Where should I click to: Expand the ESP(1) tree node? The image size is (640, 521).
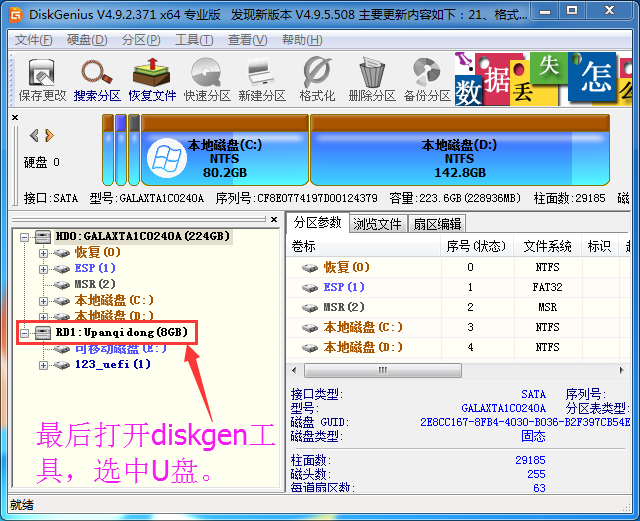click(x=43, y=269)
